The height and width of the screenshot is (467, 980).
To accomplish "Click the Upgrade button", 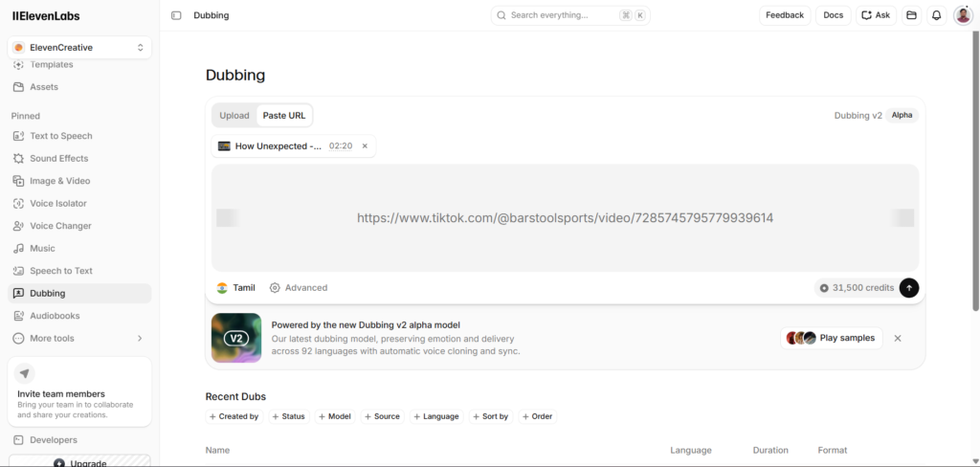I will (x=79, y=461).
